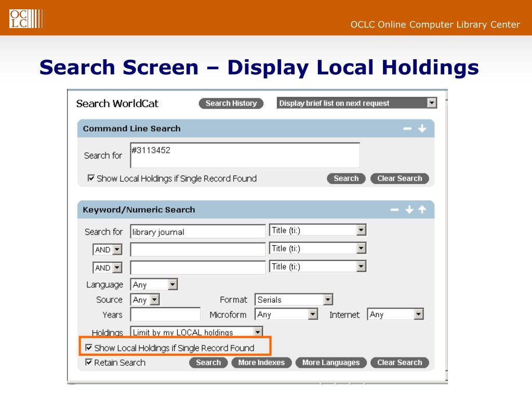532x399 pixels.
Task: Clear Search in the Command Line Search panel
Action: coord(400,179)
